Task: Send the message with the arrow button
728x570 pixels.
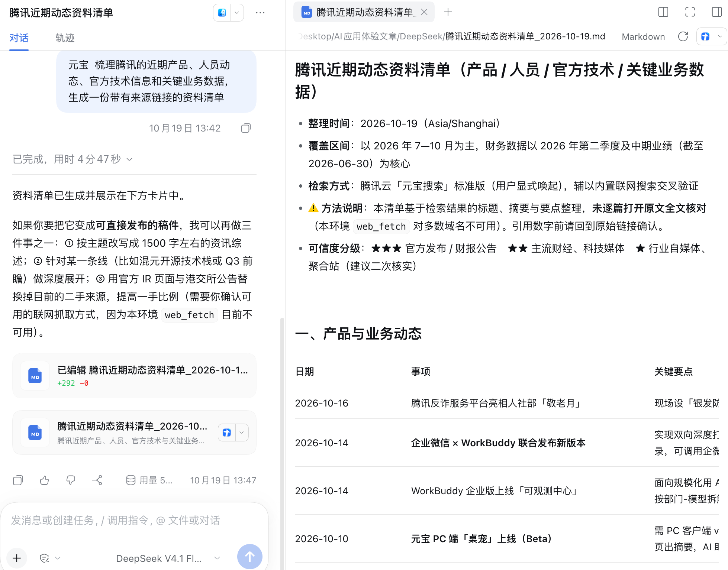Action: (x=250, y=557)
